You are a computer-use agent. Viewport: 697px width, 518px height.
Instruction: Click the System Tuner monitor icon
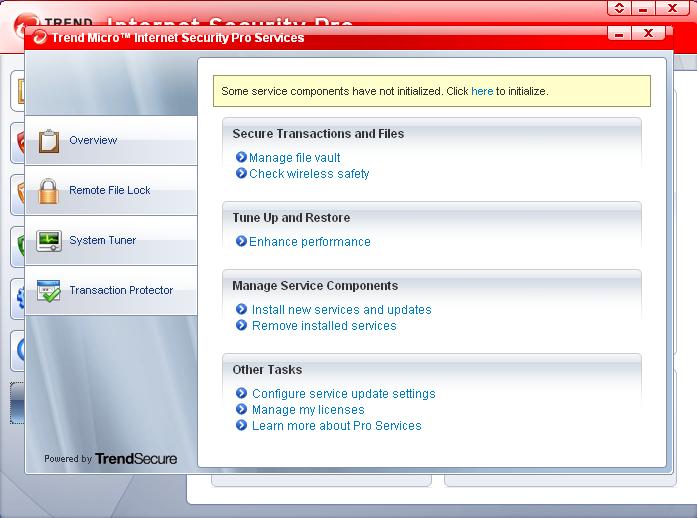(48, 241)
